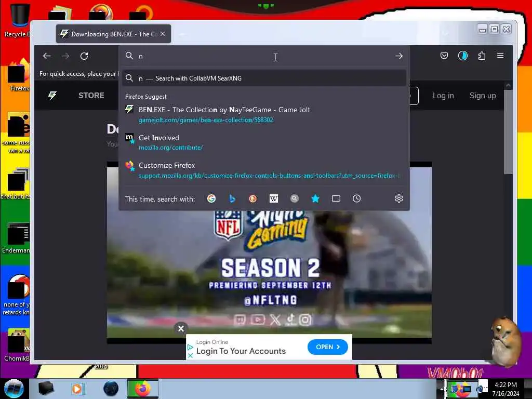
Task: Close the bottom banner ad X icon
Action: pyautogui.click(x=190, y=355)
